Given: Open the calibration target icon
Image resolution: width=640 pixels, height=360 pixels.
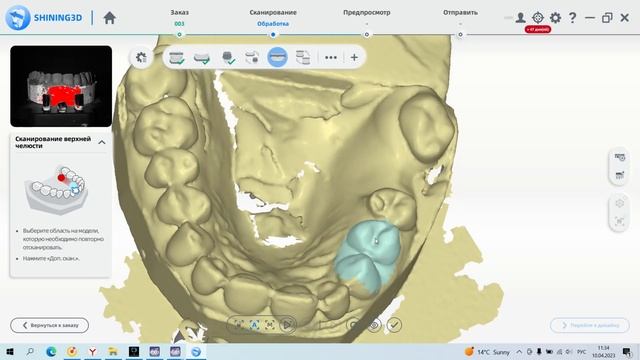Looking at the screenshot, I should coord(538,18).
